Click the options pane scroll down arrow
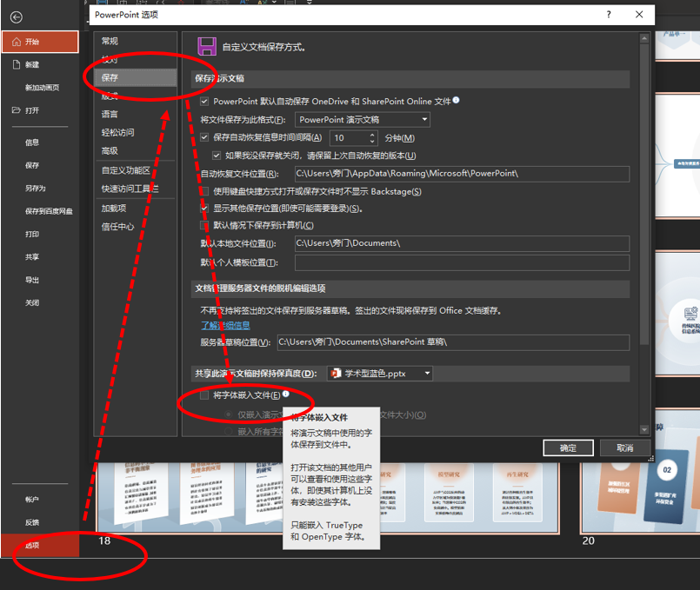700x590 pixels. point(643,429)
